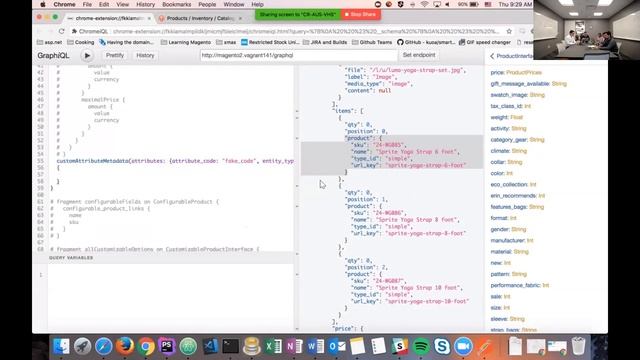Open the Learning Magento bookmarks folder

[x=186, y=42]
